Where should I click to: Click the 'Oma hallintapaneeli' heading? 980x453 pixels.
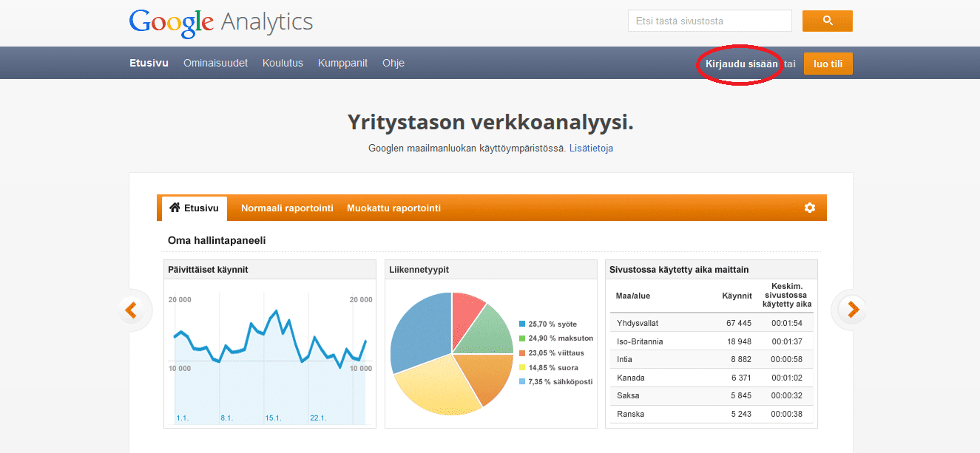[x=217, y=240]
